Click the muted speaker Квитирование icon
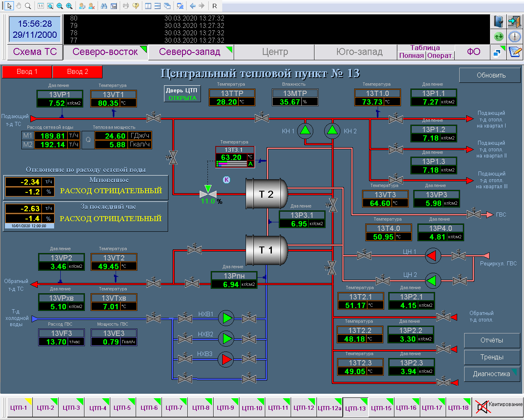The width and height of the screenshot is (524, 420). (x=499, y=407)
